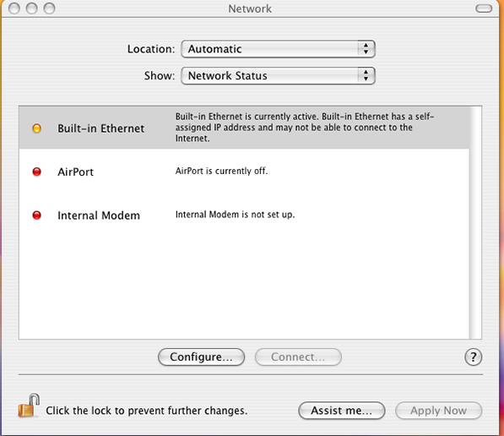Click the red status dot beside AirPort

[x=37, y=172]
